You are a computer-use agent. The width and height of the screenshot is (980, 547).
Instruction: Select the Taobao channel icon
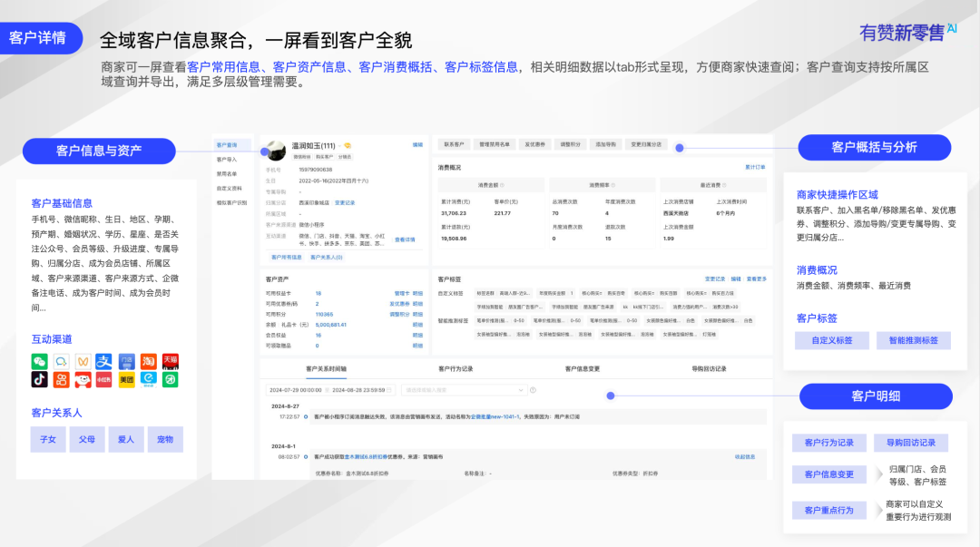(x=148, y=361)
